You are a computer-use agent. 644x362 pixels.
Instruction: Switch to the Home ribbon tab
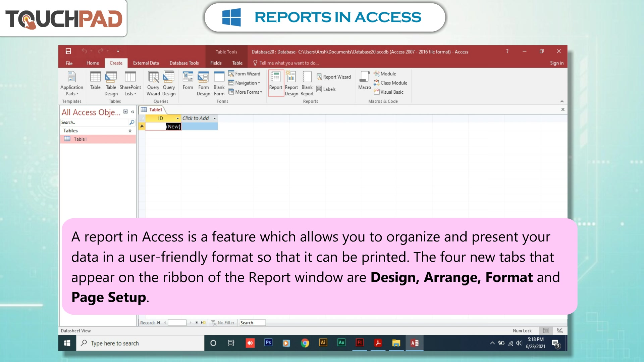click(x=93, y=63)
